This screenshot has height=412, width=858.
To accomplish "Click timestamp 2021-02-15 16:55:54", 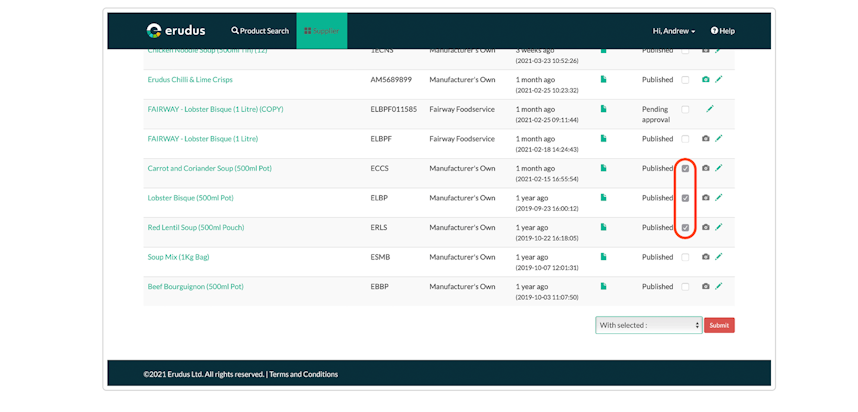I will 547,179.
